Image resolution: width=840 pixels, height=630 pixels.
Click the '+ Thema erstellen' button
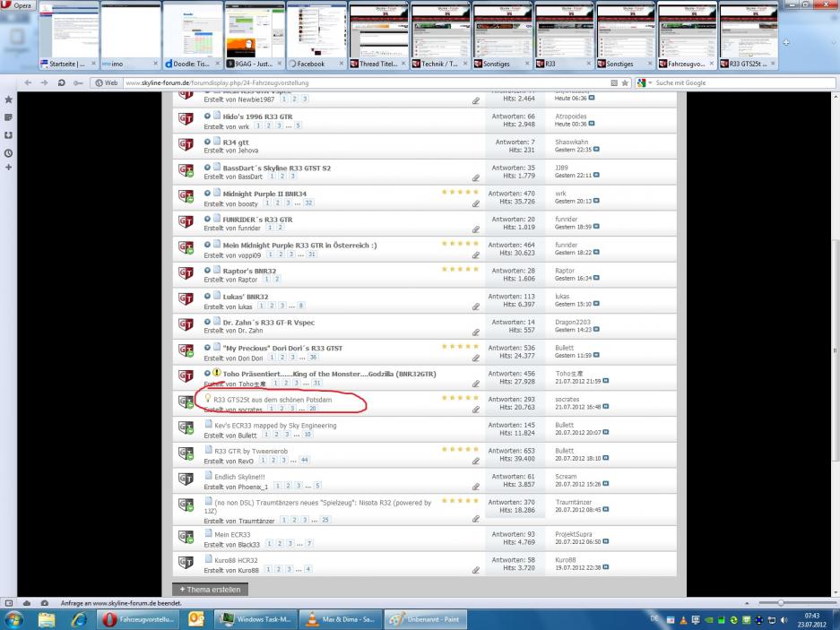pyautogui.click(x=210, y=589)
